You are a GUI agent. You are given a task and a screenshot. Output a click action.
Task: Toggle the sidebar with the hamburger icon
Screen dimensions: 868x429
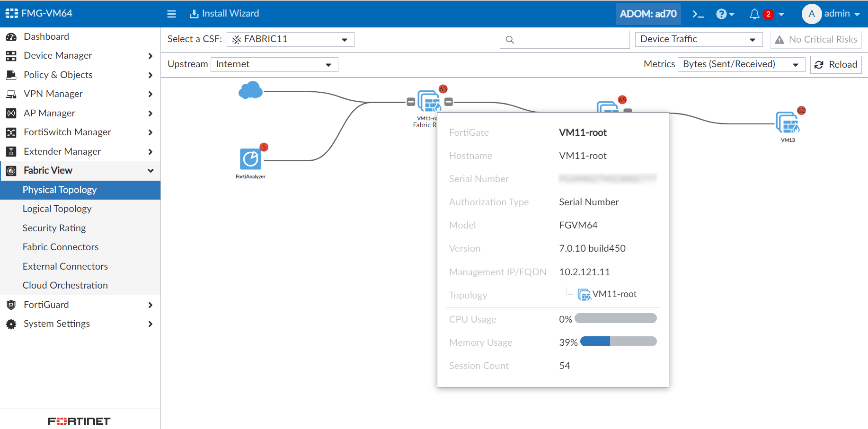(171, 14)
